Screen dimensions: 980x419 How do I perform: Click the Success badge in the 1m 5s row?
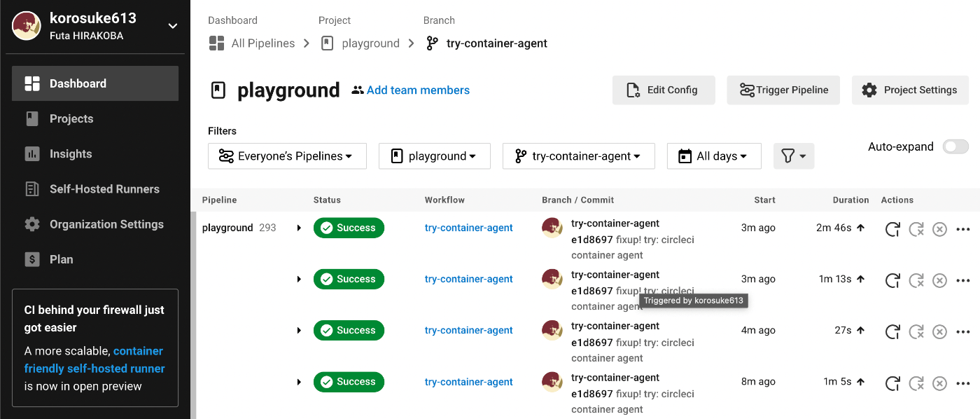(x=349, y=382)
